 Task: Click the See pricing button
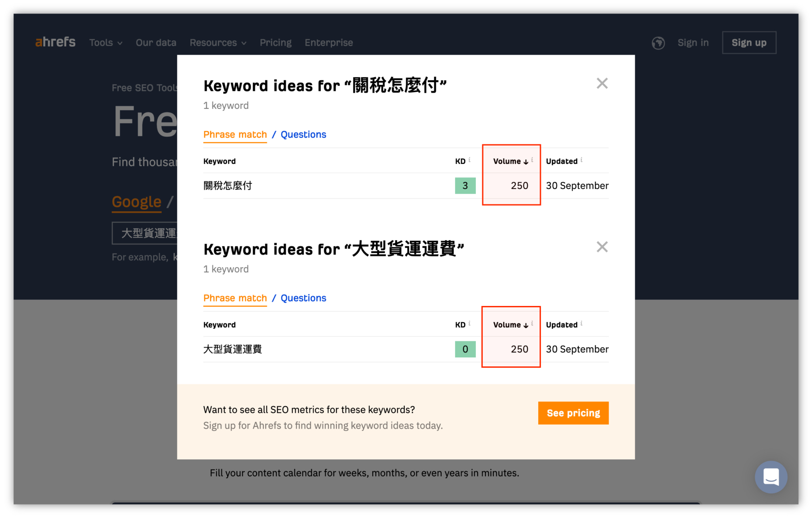(573, 413)
